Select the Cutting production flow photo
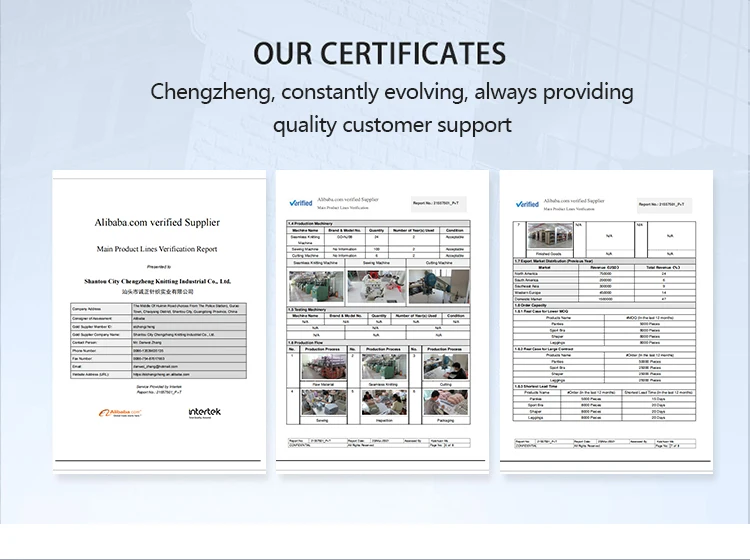 pos(448,366)
